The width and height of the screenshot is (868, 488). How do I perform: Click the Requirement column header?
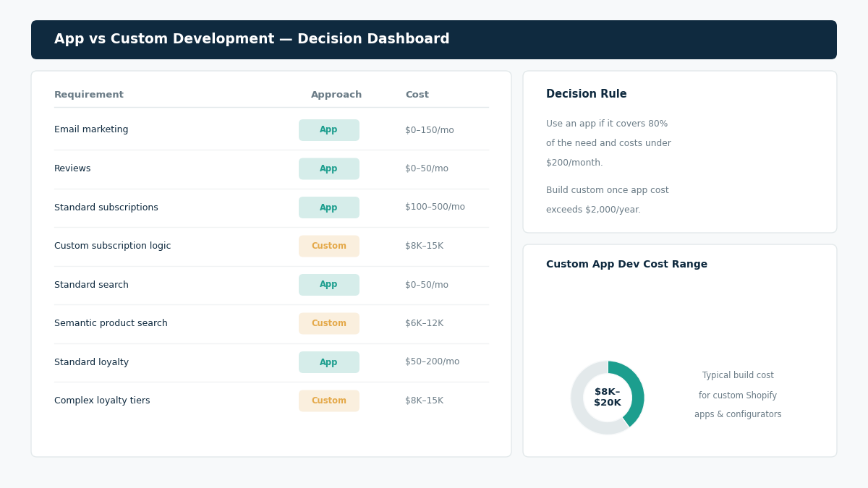click(x=89, y=95)
